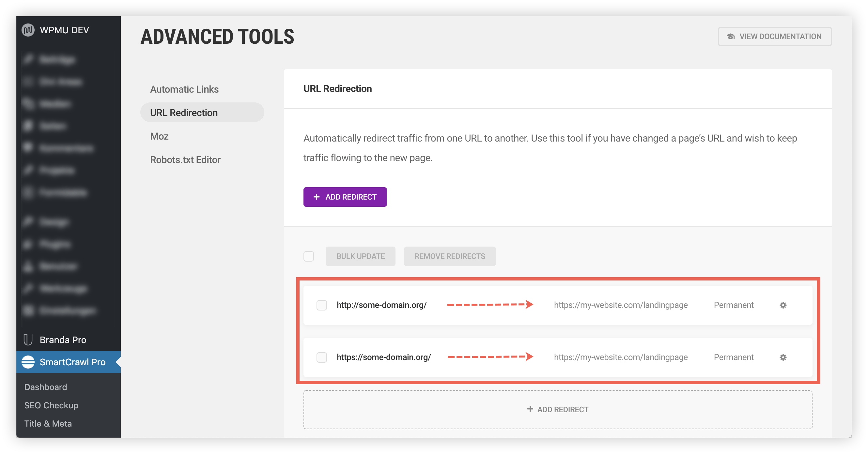Image resolution: width=868 pixels, height=454 pixels.
Task: Open the Automatic Links tab
Action: 184,89
